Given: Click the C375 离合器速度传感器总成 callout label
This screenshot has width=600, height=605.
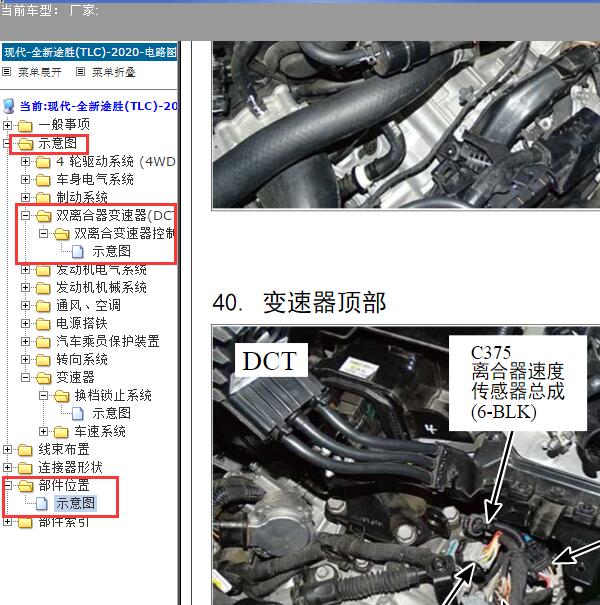Looking at the screenshot, I should coord(518,383).
